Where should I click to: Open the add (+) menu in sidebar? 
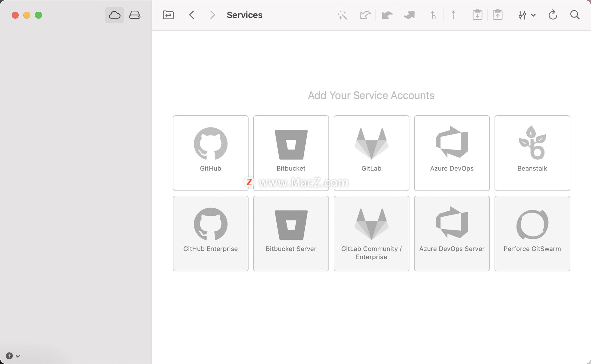[x=13, y=356]
